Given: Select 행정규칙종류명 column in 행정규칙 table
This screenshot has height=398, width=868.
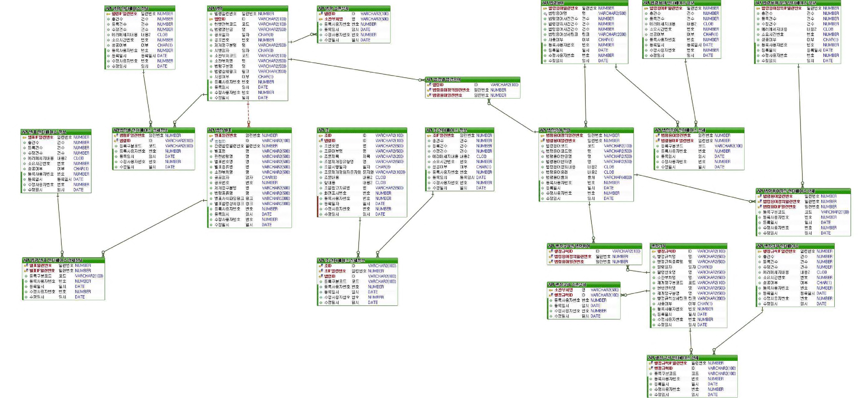Looking at the screenshot, I should coord(688,262).
